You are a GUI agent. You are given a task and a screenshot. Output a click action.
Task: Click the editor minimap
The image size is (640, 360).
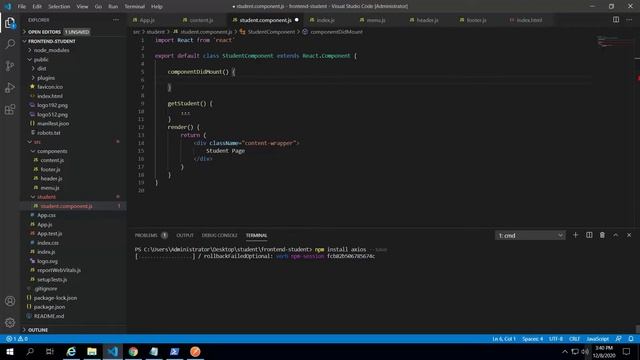pyautogui.click(x=615, y=41)
